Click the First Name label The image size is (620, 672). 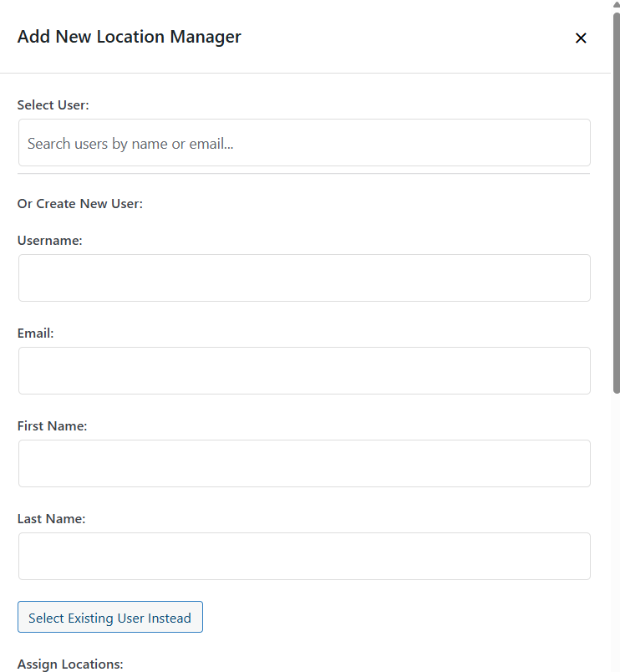pos(52,425)
